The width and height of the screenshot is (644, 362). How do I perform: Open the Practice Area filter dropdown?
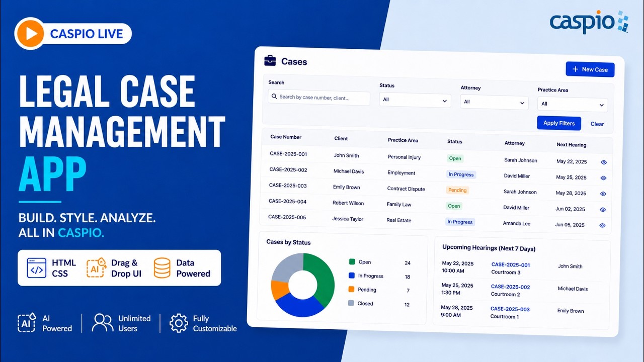click(x=573, y=104)
